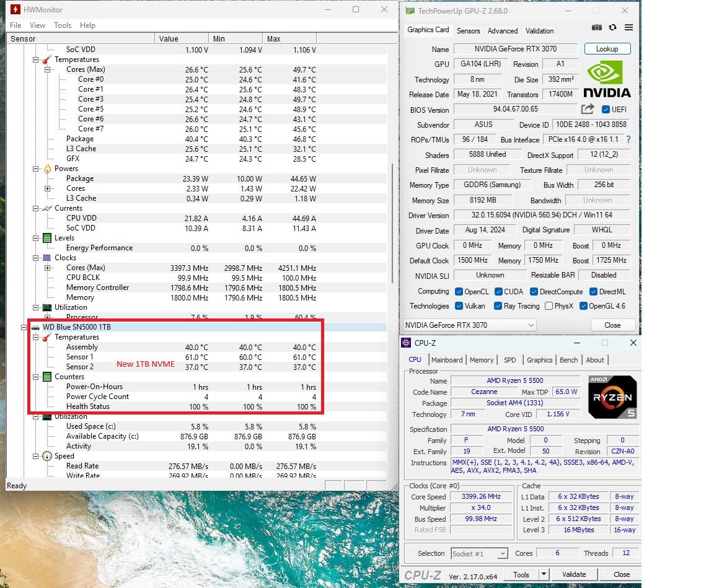This screenshot has height=588, width=714.
Task: Click the Bus Interface question mark icon
Action: coord(628,139)
